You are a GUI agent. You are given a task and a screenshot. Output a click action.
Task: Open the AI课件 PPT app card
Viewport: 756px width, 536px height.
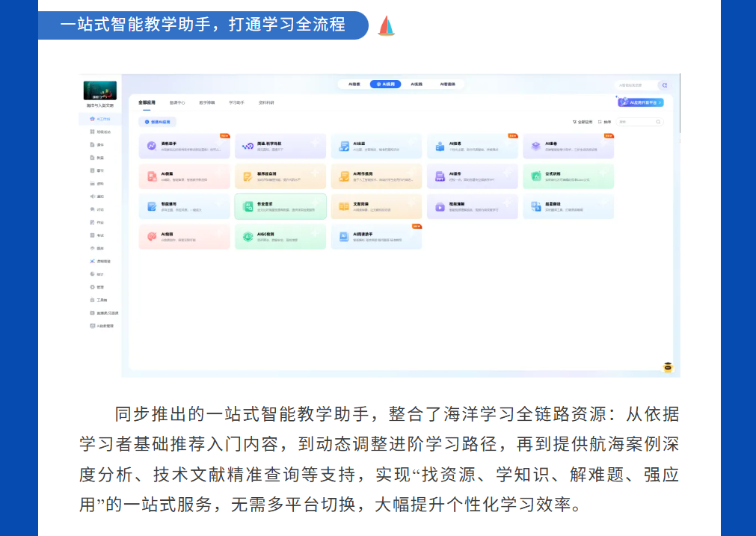pos(472,176)
